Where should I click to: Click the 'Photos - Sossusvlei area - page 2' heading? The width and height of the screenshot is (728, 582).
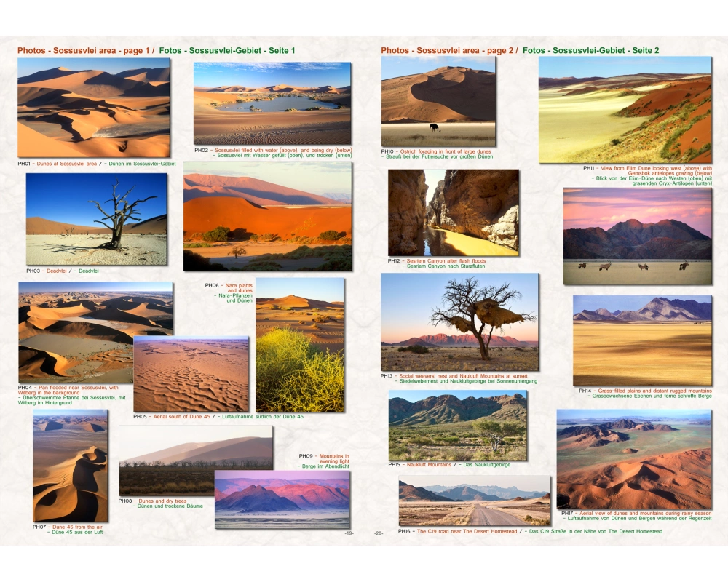click(x=447, y=50)
